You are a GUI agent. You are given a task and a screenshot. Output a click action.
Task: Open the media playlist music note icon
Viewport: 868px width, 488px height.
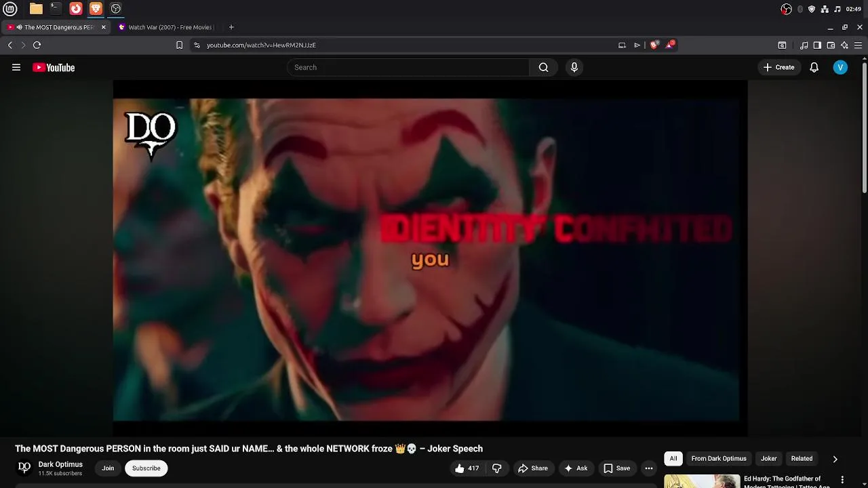[804, 45]
